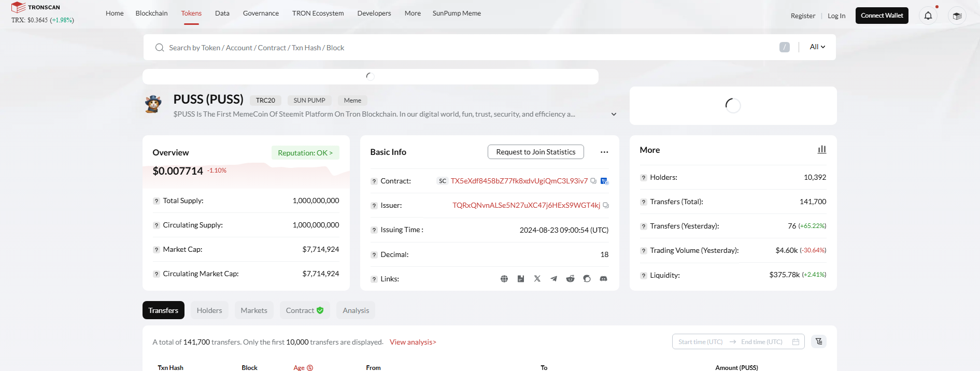Click the Register link

pos(803,16)
